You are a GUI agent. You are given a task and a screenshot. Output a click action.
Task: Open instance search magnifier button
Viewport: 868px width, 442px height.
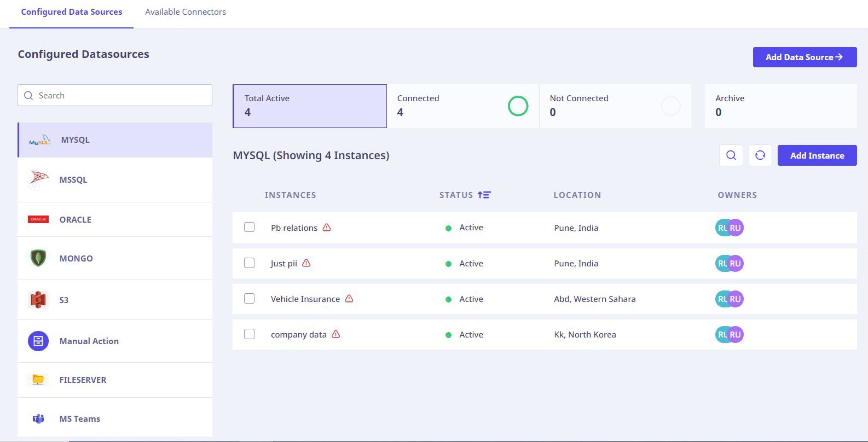tap(731, 155)
